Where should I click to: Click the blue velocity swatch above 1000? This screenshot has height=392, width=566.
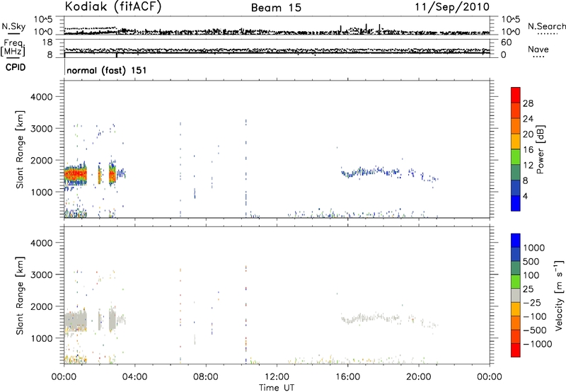pos(516,241)
